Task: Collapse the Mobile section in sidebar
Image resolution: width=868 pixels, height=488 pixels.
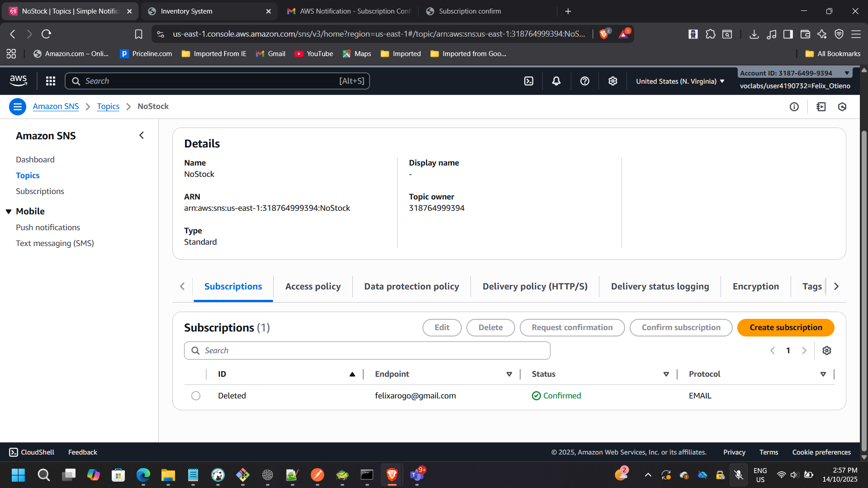Action: 9,212
